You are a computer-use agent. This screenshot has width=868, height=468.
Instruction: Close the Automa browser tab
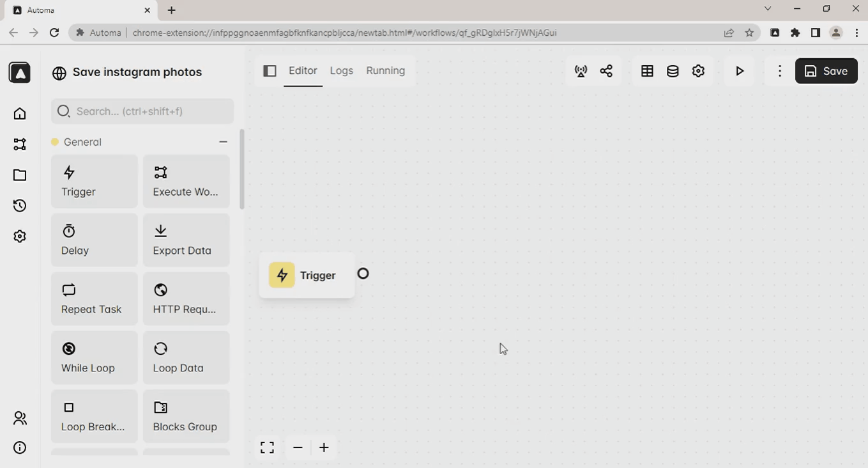148,10
